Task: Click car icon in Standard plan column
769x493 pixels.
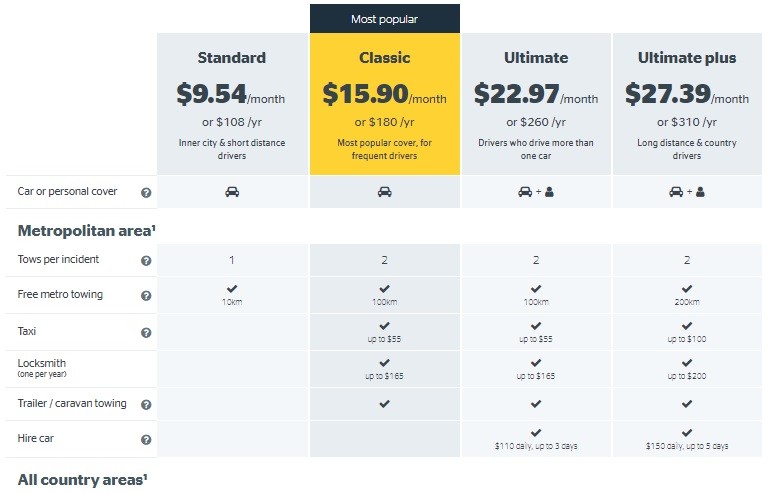Action: pos(232,192)
